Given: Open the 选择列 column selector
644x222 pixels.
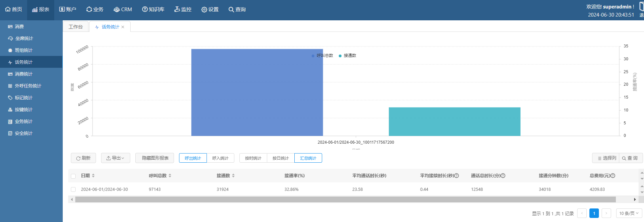Looking at the screenshot, I should (606, 158).
